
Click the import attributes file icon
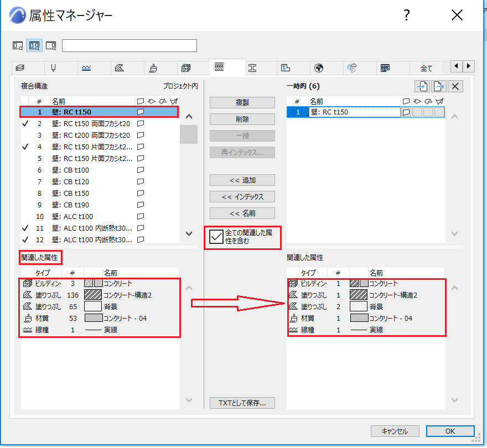coord(422,86)
